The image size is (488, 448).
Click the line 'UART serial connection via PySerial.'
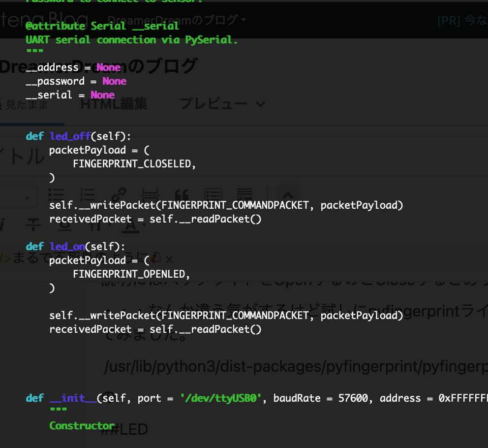click(x=132, y=40)
